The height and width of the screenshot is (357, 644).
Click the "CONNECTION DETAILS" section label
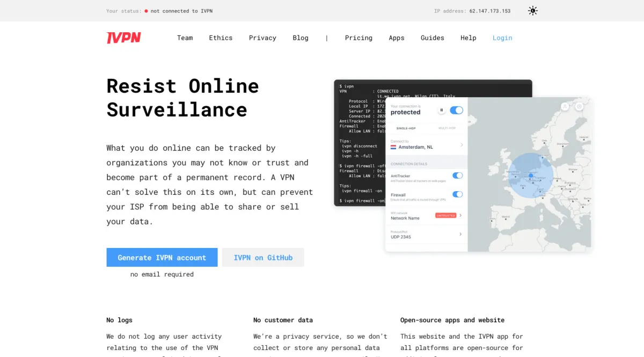[409, 164]
